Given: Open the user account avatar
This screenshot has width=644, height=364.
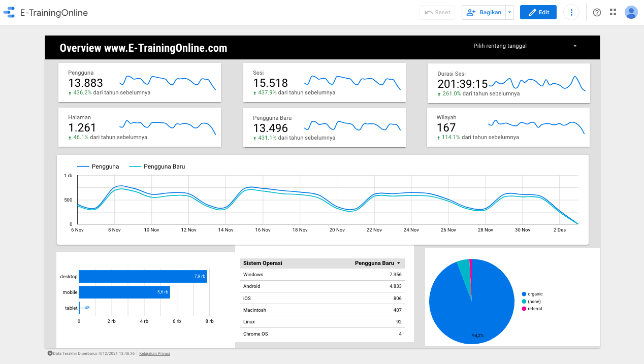Looking at the screenshot, I should 631,12.
